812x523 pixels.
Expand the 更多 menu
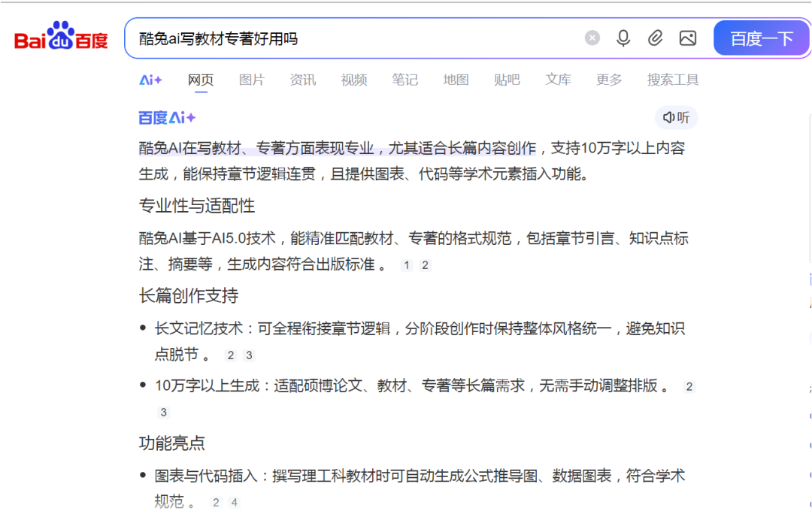[x=608, y=80]
